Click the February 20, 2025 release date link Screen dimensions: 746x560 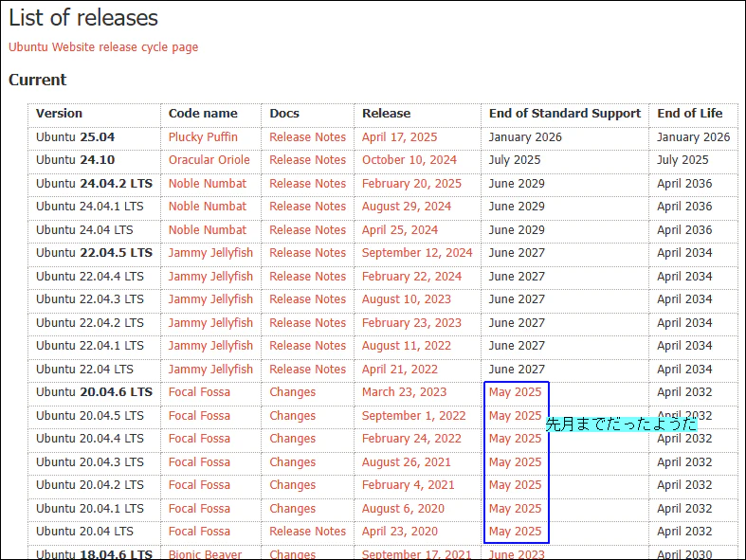point(411,184)
